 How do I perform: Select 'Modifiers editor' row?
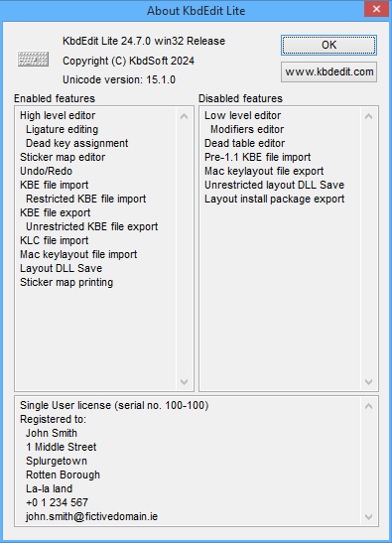pyautogui.click(x=247, y=129)
